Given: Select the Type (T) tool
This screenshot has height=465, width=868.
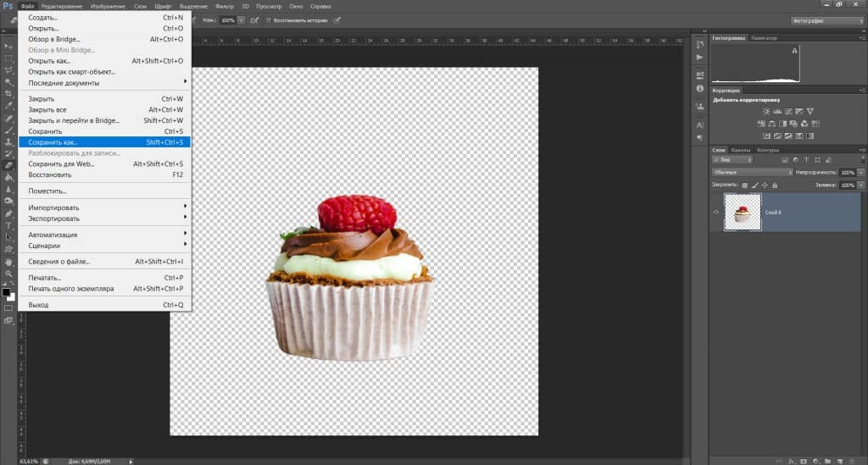Looking at the screenshot, I should [x=8, y=226].
